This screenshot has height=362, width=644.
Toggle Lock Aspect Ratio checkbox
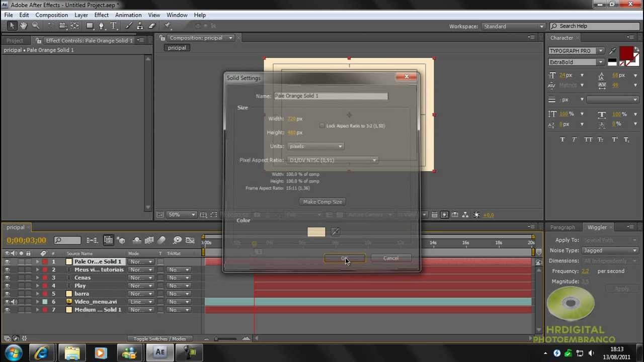click(322, 126)
